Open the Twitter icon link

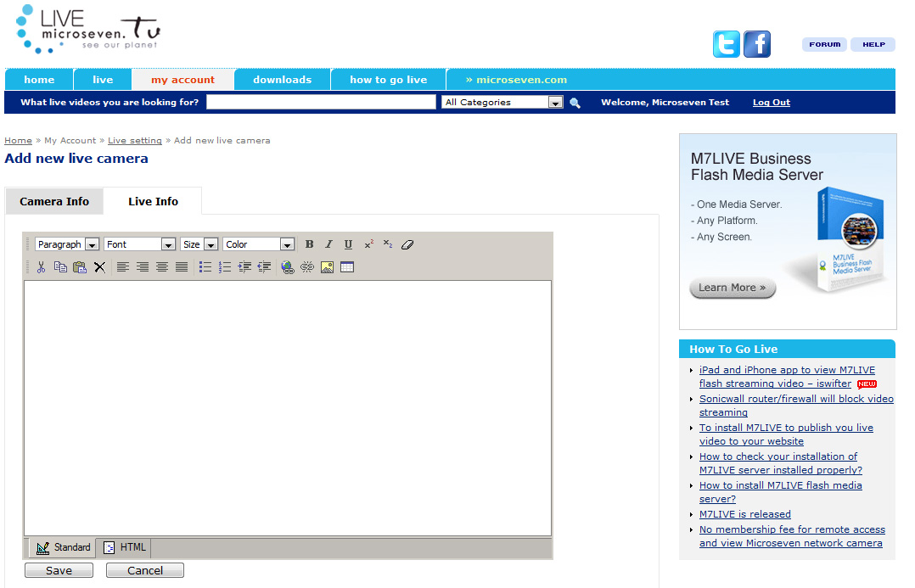pos(726,44)
